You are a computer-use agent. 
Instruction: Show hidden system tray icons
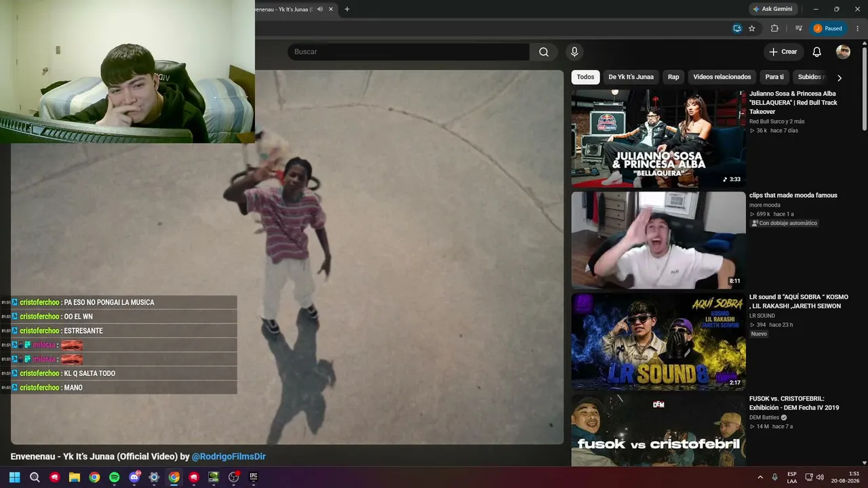click(x=760, y=477)
